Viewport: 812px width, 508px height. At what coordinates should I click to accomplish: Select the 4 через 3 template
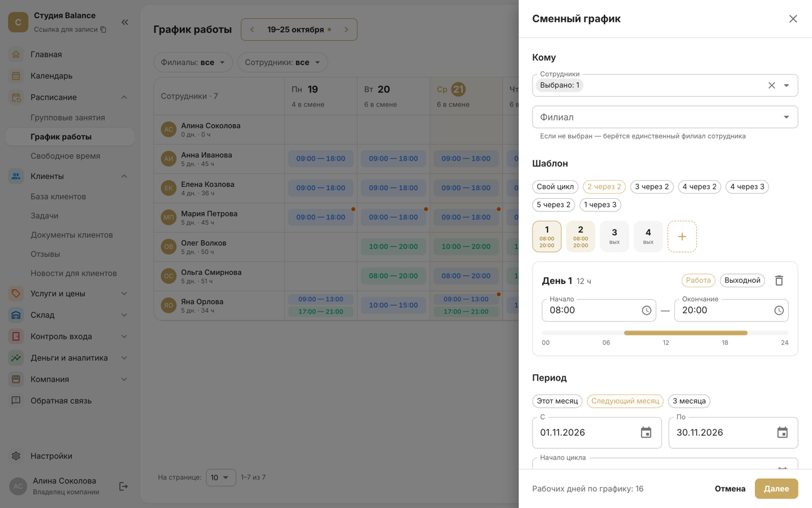[747, 187]
